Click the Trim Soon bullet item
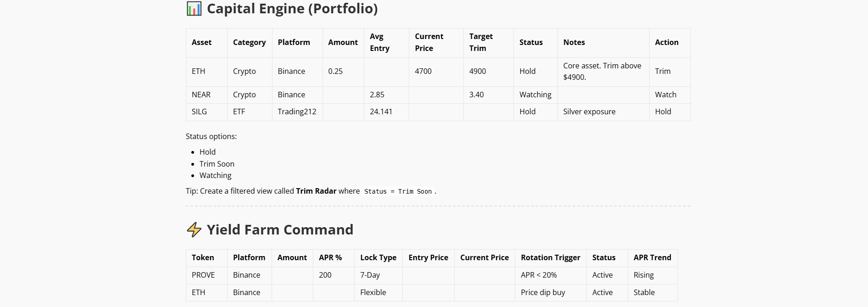The width and height of the screenshot is (868, 307). pos(217,164)
